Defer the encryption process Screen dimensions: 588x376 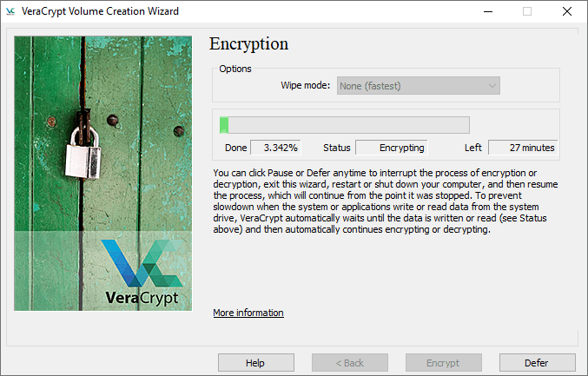pyautogui.click(x=537, y=363)
